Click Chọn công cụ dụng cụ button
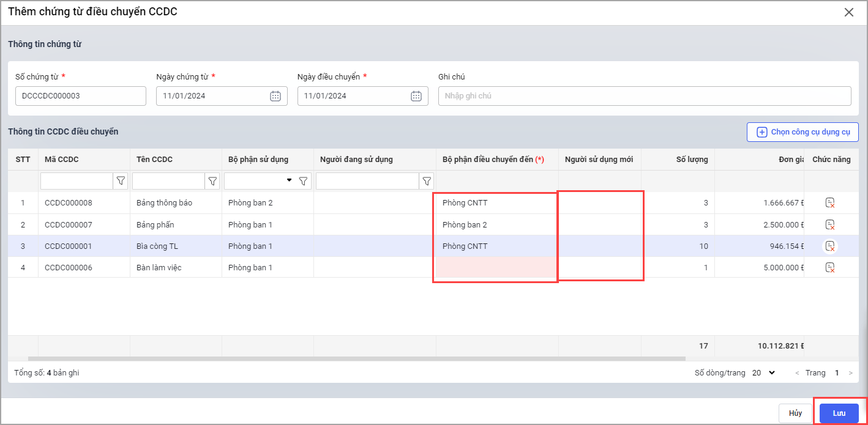Image resolution: width=868 pixels, height=425 pixels. click(803, 132)
